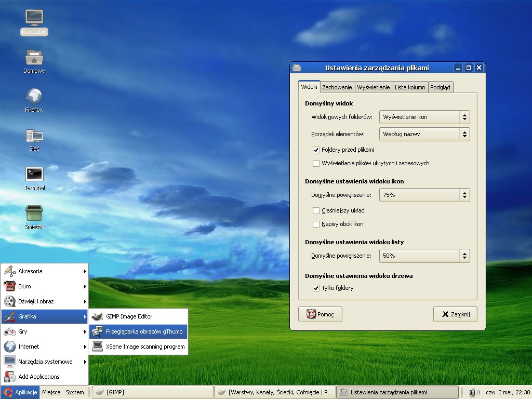
Task: Expand the Narzędzia systemowe submenu arrow
Action: click(x=85, y=362)
